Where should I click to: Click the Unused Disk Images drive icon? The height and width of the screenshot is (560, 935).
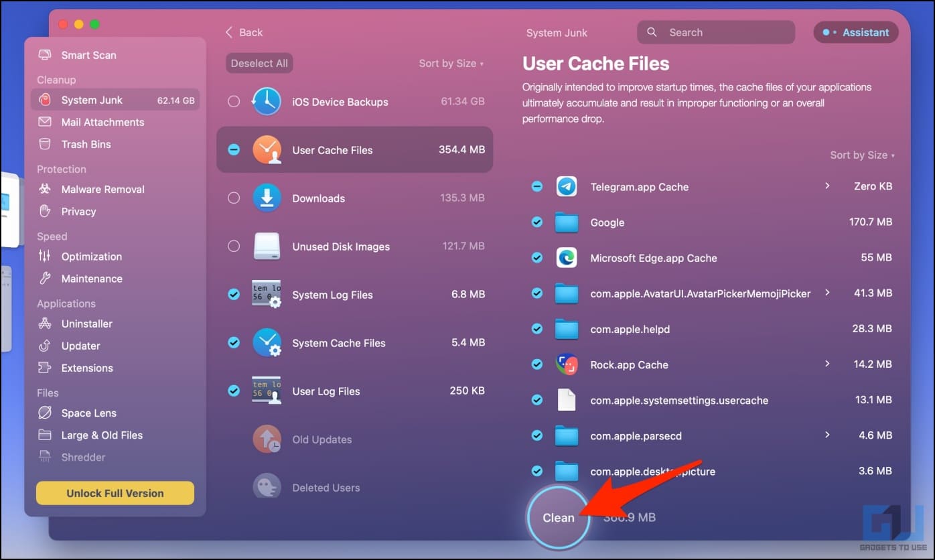[267, 247]
